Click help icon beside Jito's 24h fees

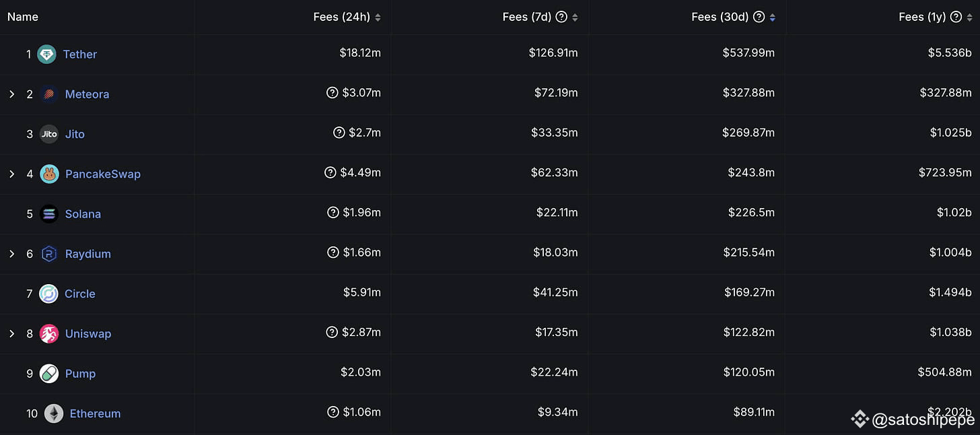(339, 133)
